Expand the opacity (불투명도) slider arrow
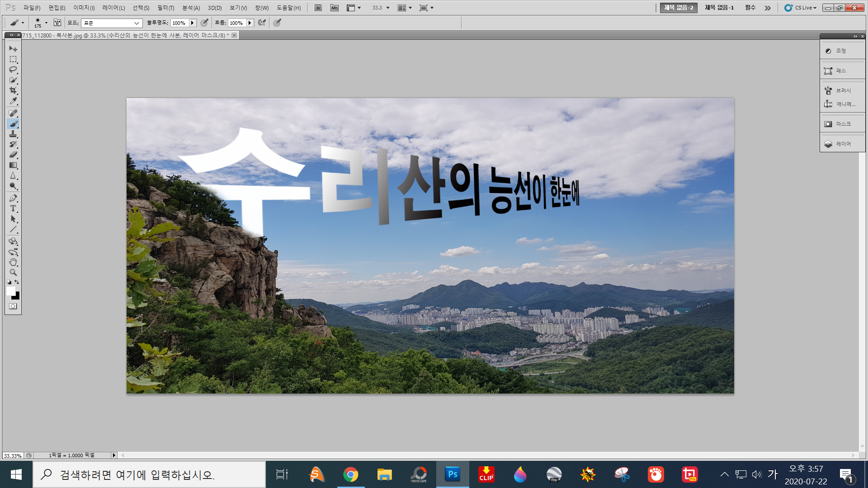The image size is (868, 488). click(x=192, y=23)
